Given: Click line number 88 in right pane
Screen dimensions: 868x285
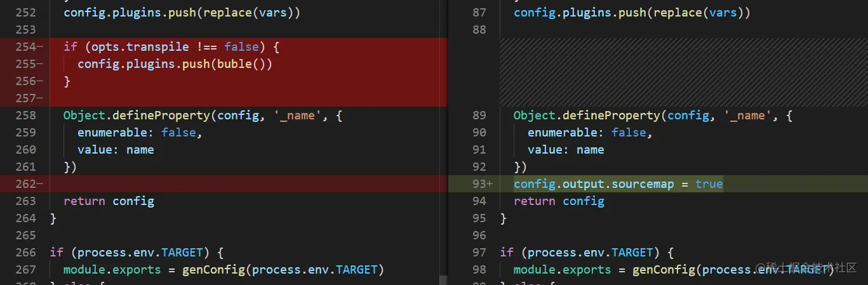Looking at the screenshot, I should pyautogui.click(x=479, y=30).
